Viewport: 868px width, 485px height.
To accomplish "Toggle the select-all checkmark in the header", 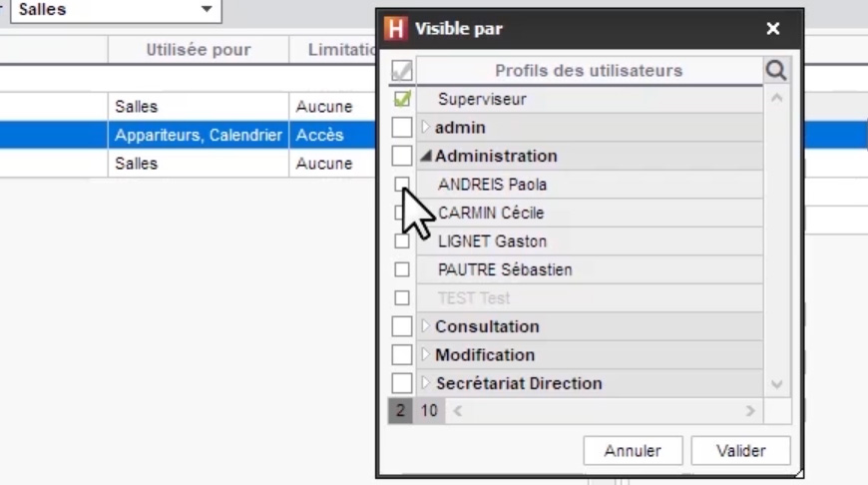I will [x=402, y=71].
